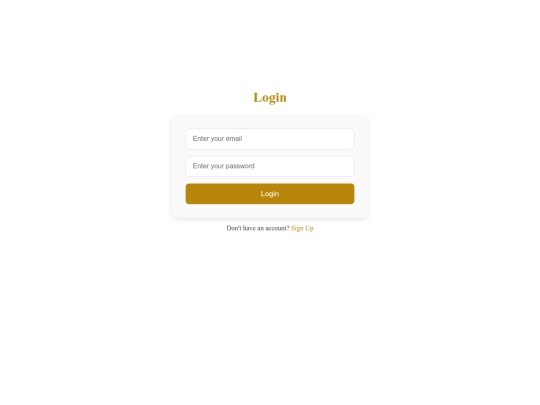Place the cursor in the password textbox

(270, 166)
